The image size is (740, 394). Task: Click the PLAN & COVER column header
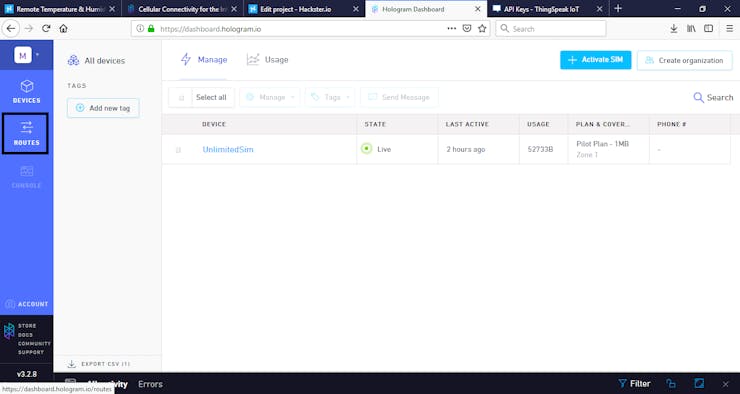(x=603, y=124)
